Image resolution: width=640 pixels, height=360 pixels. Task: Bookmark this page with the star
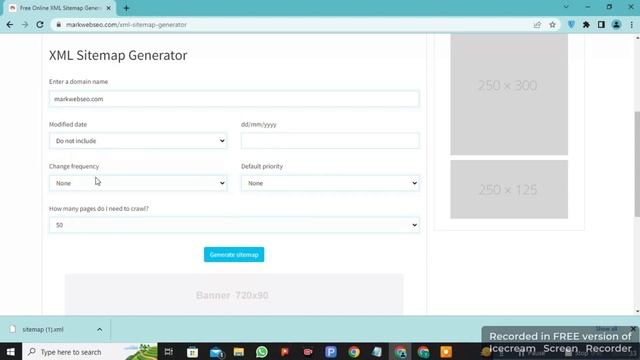click(552, 25)
